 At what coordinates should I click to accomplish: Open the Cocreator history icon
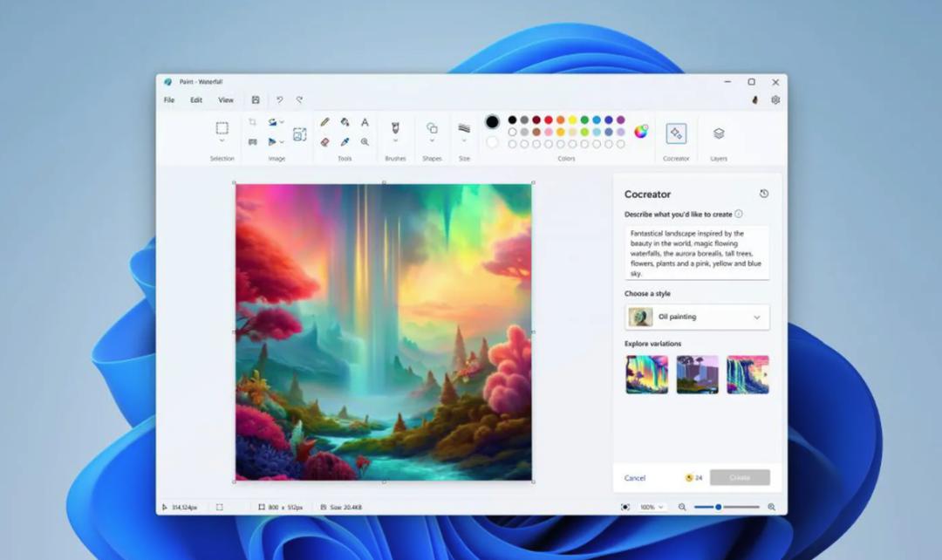[763, 194]
